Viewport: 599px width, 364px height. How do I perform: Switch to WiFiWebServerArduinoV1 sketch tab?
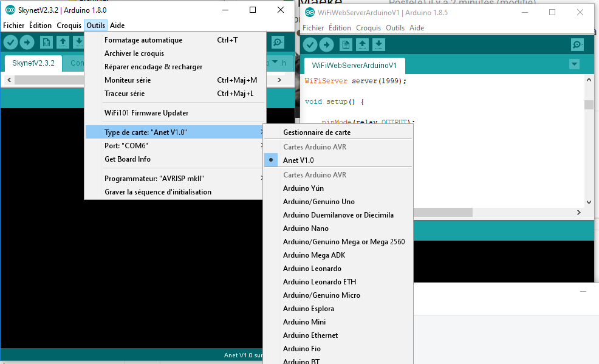pos(354,65)
